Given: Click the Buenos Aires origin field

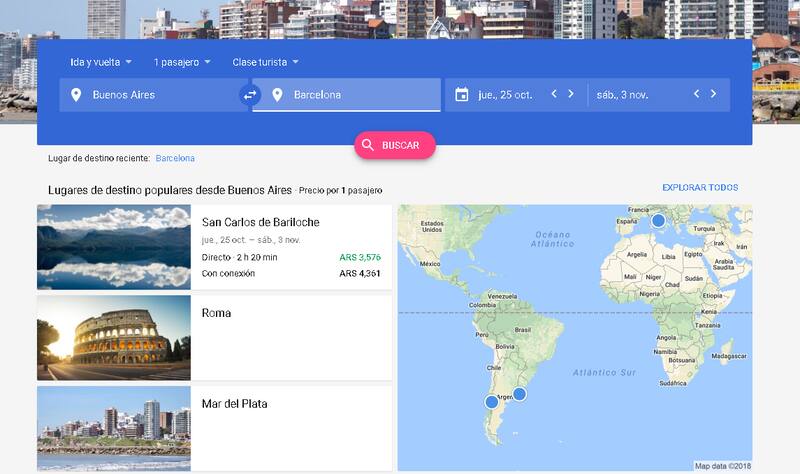Looking at the screenshot, I should tap(160, 95).
